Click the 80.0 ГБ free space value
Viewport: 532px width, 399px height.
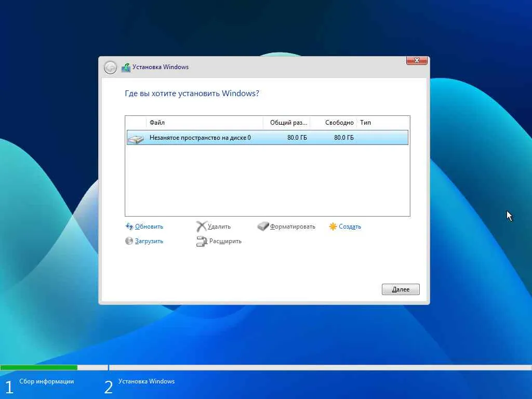pos(344,137)
